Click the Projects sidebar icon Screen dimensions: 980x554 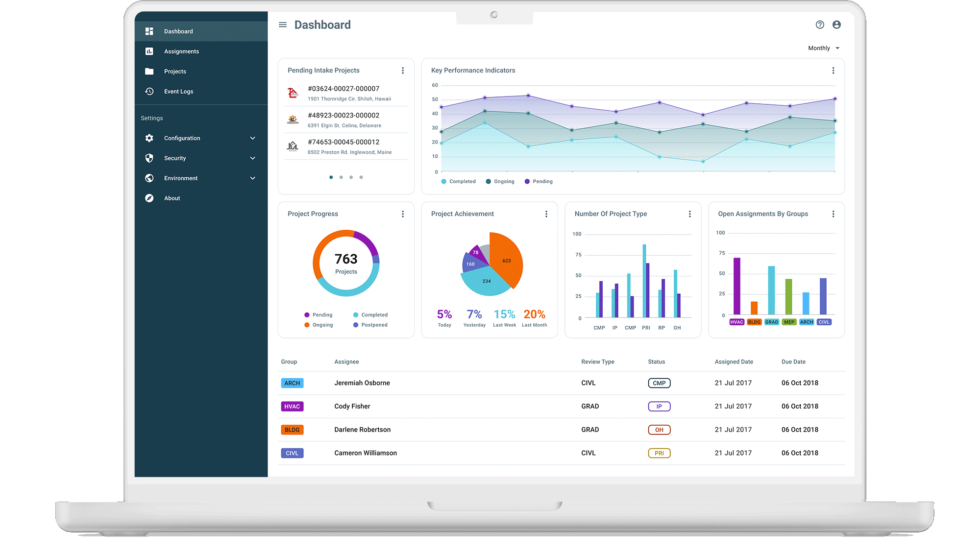149,71
